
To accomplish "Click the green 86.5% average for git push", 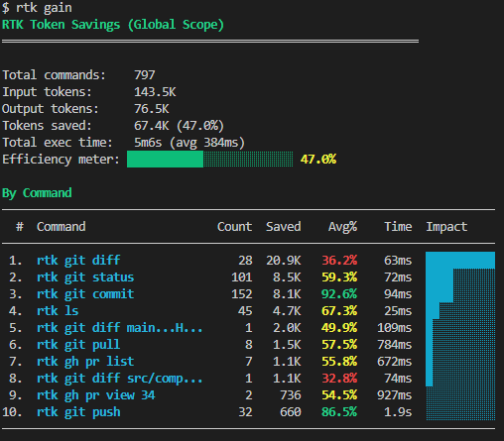I will pyautogui.click(x=339, y=412).
